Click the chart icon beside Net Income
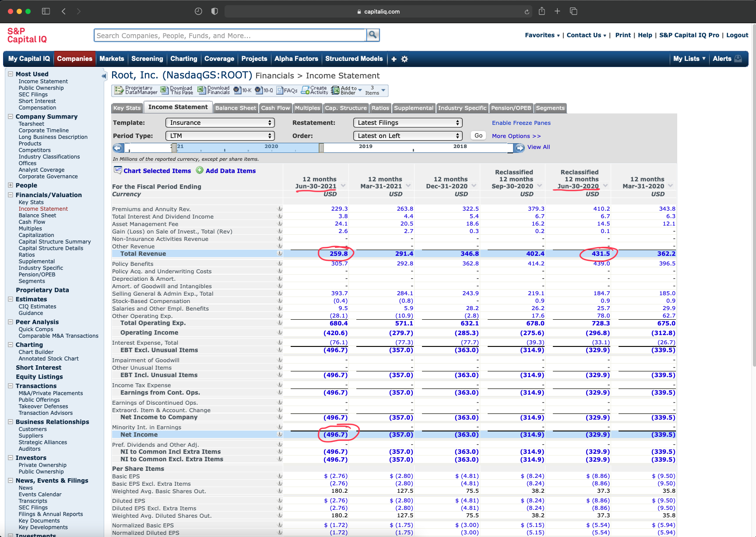This screenshot has height=537, width=756. click(280, 435)
